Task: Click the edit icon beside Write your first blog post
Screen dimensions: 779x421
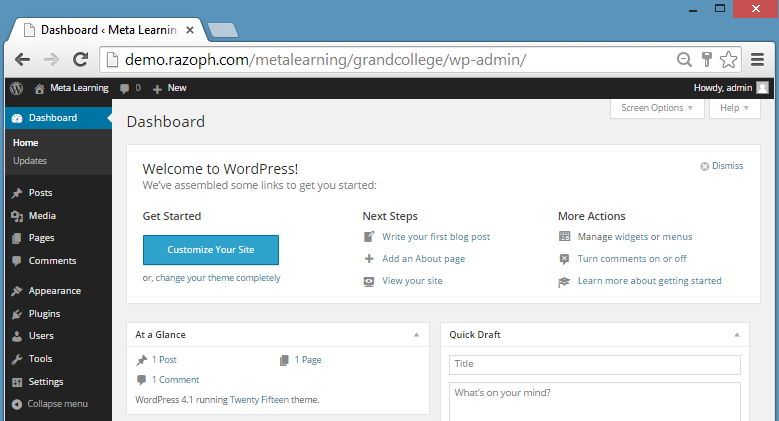Action: 369,237
